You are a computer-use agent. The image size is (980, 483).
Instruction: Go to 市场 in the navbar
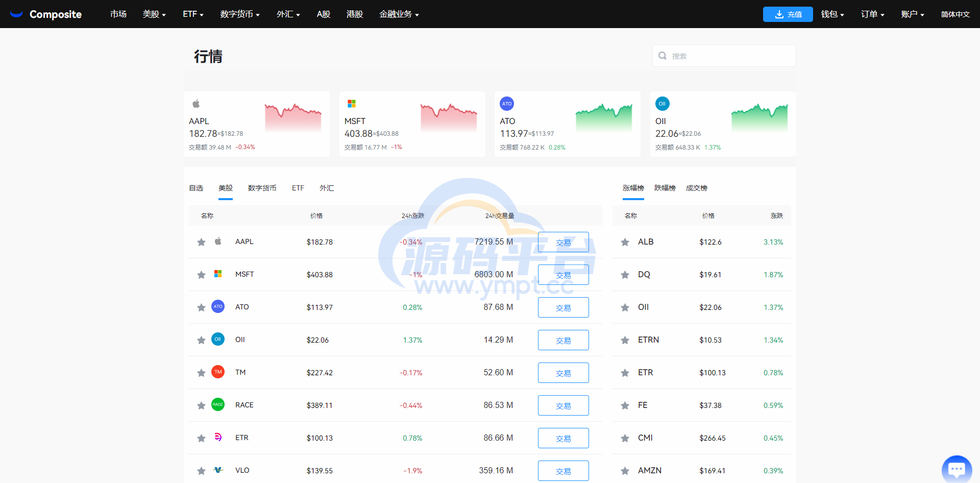(118, 14)
